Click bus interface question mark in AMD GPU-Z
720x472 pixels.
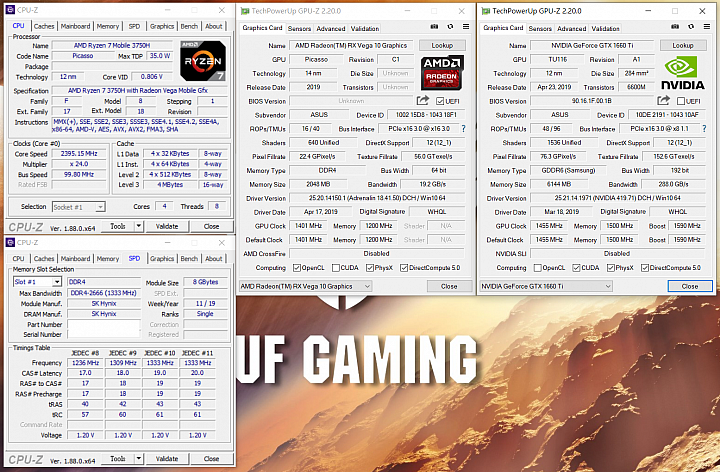pyautogui.click(x=463, y=129)
